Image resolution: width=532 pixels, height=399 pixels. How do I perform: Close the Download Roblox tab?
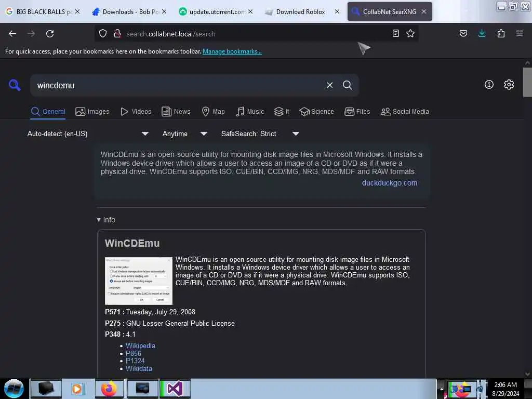coord(337,11)
